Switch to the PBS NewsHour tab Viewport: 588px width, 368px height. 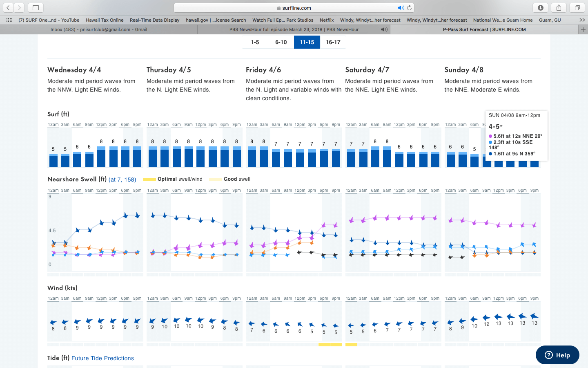click(294, 29)
